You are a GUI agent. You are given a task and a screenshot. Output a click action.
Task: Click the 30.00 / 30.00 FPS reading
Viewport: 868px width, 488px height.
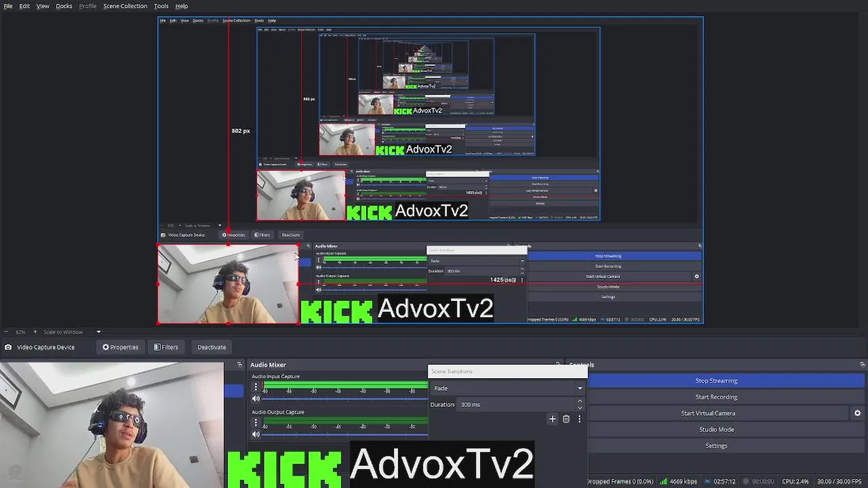click(x=839, y=482)
